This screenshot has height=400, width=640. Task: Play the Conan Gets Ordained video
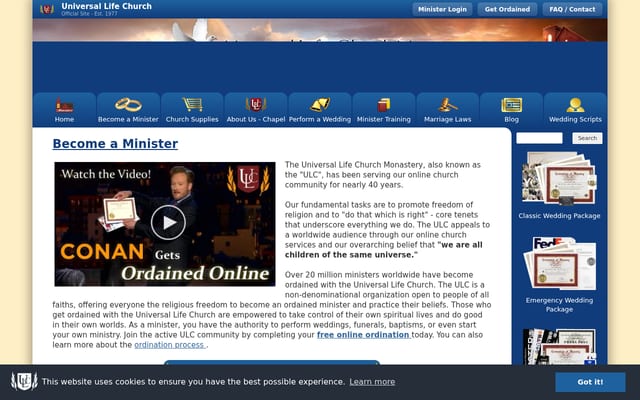click(168, 222)
